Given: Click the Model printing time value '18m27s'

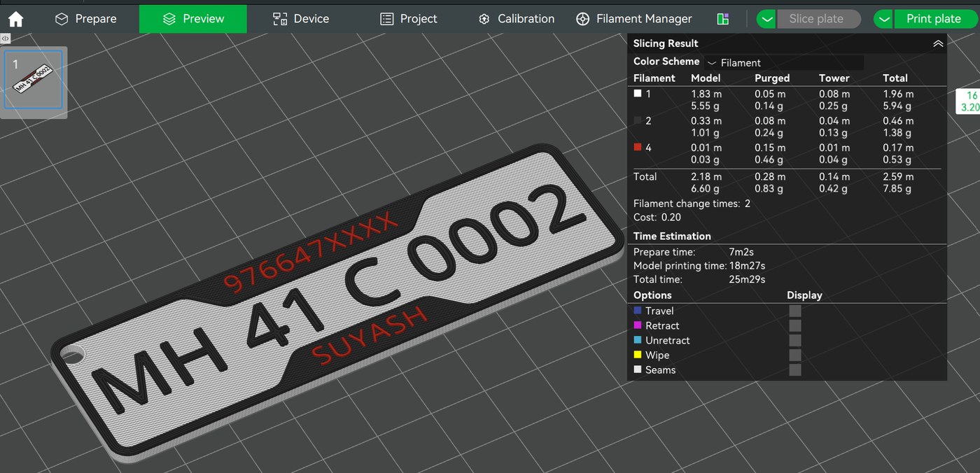Looking at the screenshot, I should pyautogui.click(x=747, y=266).
